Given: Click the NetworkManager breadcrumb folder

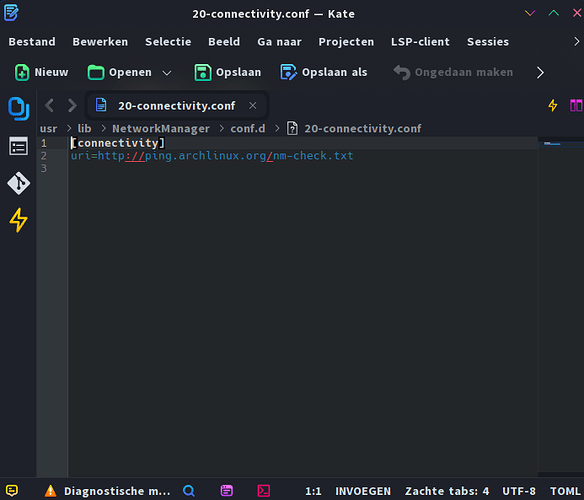Looking at the screenshot, I should point(161,129).
